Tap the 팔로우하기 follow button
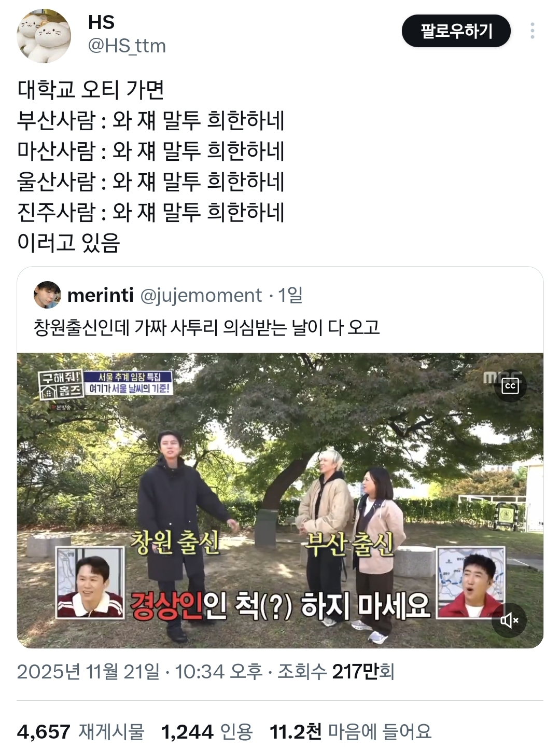 (x=456, y=31)
